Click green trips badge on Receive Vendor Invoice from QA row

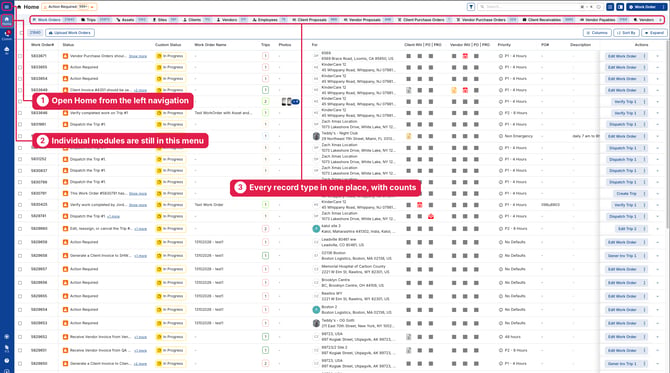(265, 350)
